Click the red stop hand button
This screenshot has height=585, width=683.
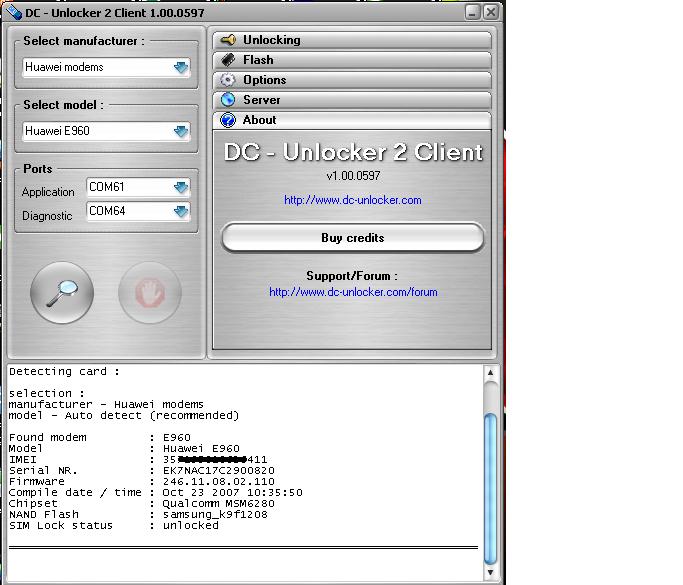pos(149,292)
